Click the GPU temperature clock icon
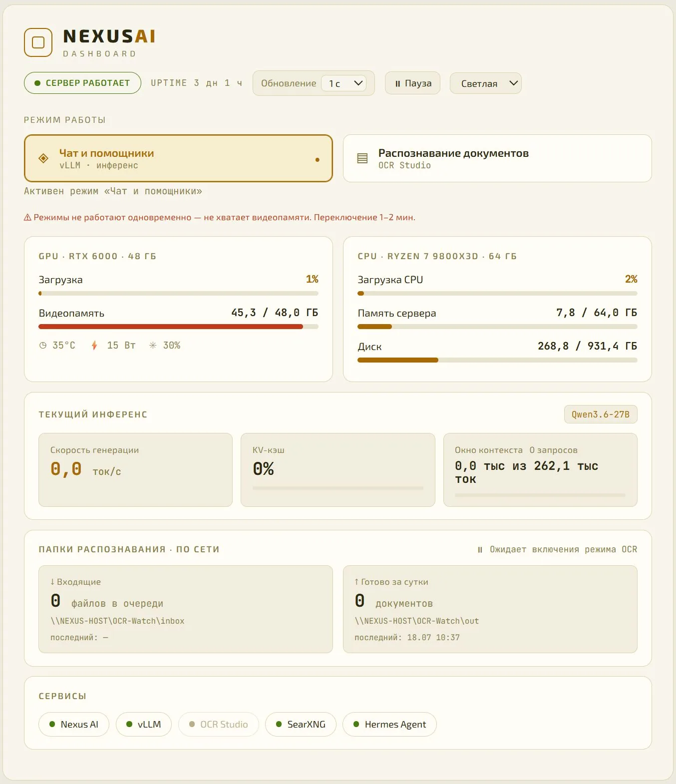The height and width of the screenshot is (784, 676). pyautogui.click(x=43, y=346)
